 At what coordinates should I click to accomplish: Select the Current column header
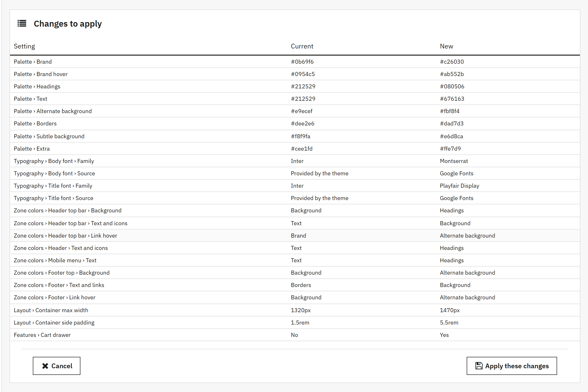click(x=302, y=46)
